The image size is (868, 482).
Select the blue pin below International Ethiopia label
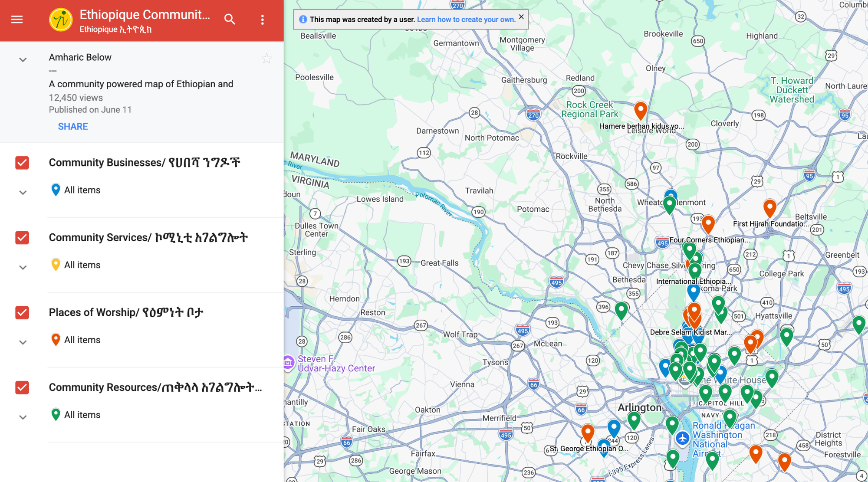[694, 292]
